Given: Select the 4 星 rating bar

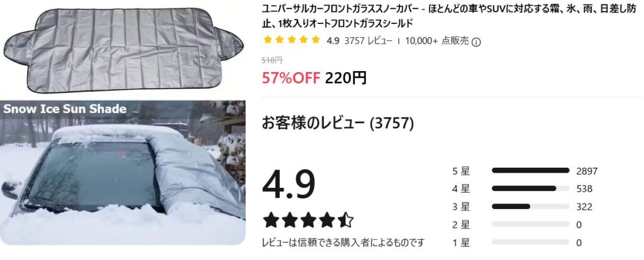Looking at the screenshot, I should click(530, 188).
